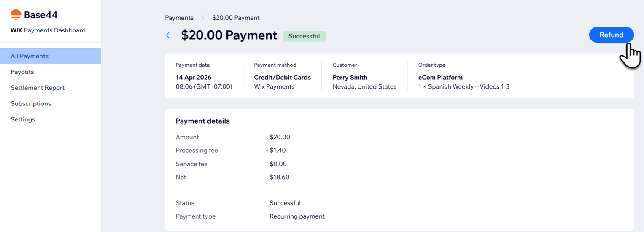Click the Successful status badge
The width and height of the screenshot is (644, 232).
pos(304,36)
